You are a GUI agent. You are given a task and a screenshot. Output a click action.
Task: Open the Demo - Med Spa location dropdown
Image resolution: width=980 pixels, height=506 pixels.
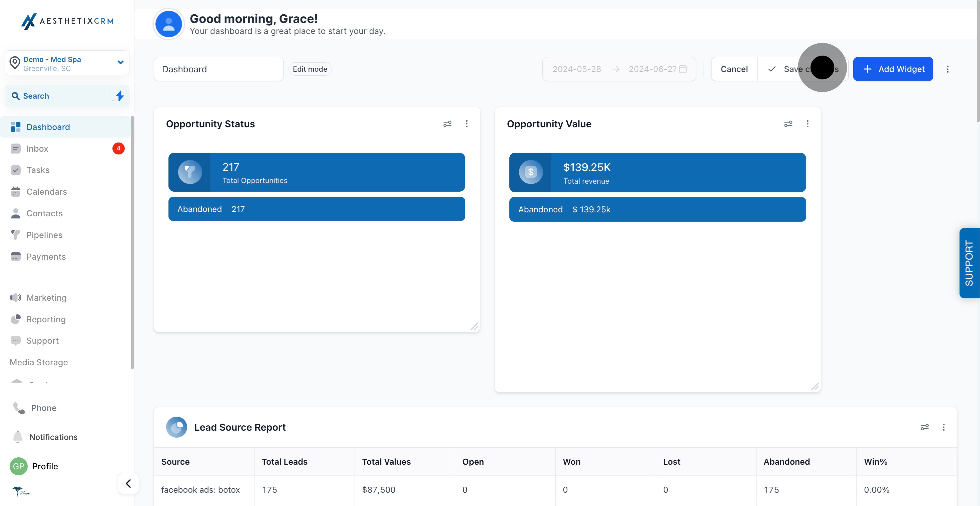[x=67, y=63]
